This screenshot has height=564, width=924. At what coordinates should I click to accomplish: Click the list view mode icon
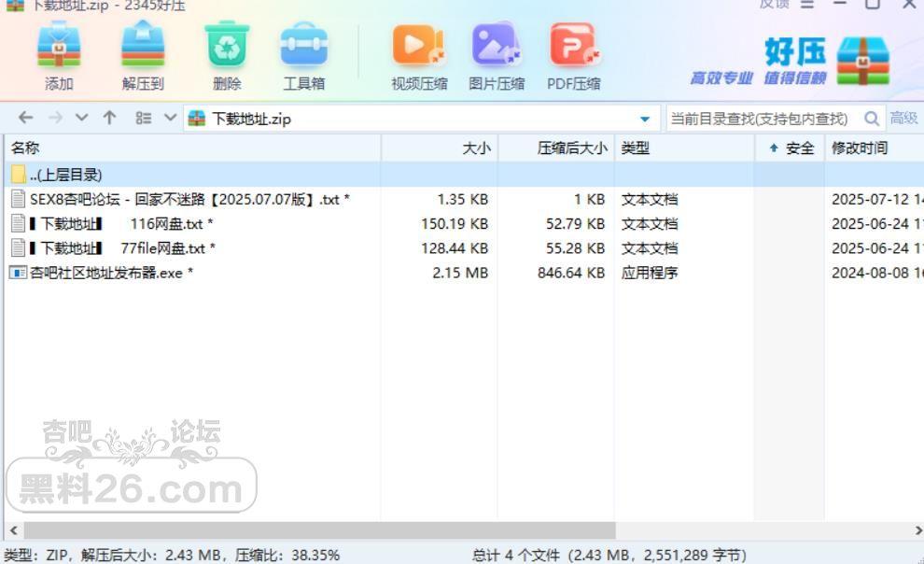point(143,118)
